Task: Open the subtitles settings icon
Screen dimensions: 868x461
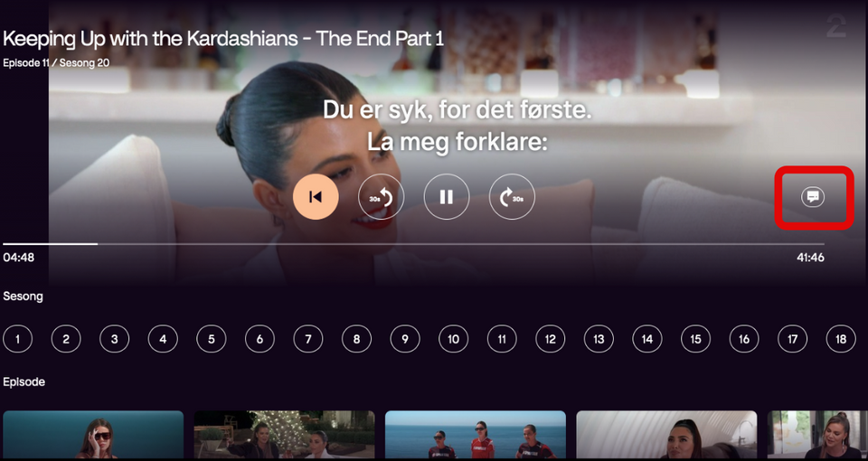Action: click(x=813, y=196)
